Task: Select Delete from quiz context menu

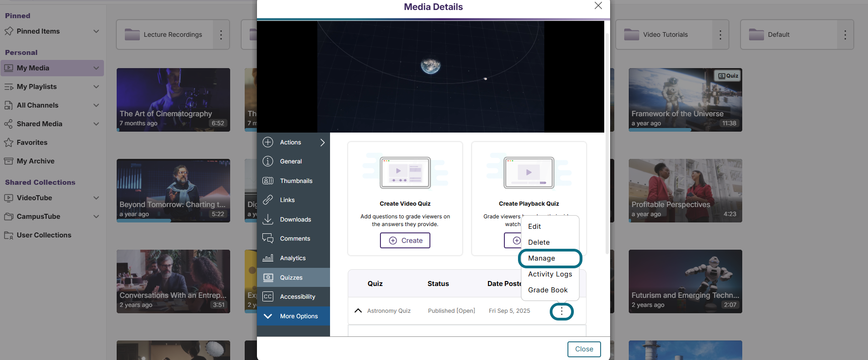Action: coord(539,242)
